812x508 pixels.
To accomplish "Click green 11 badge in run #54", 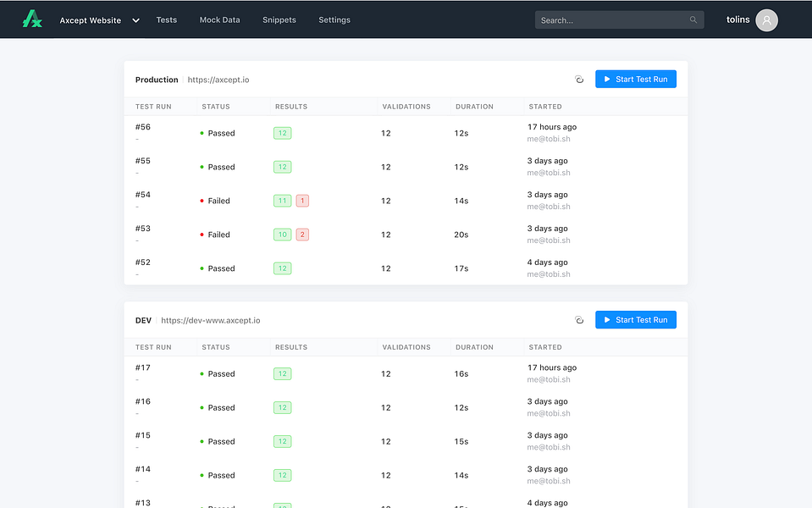I will [x=282, y=201].
